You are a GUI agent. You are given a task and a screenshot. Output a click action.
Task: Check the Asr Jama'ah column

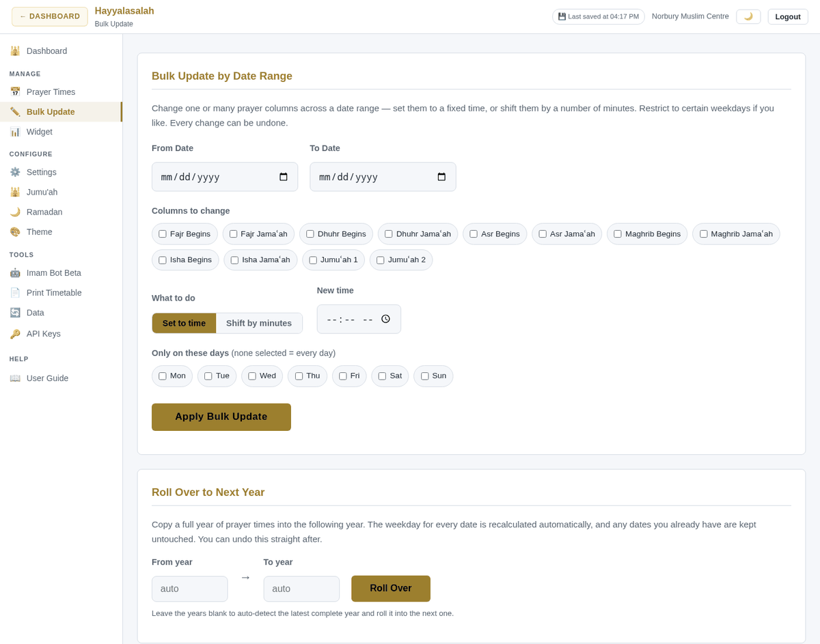click(543, 234)
